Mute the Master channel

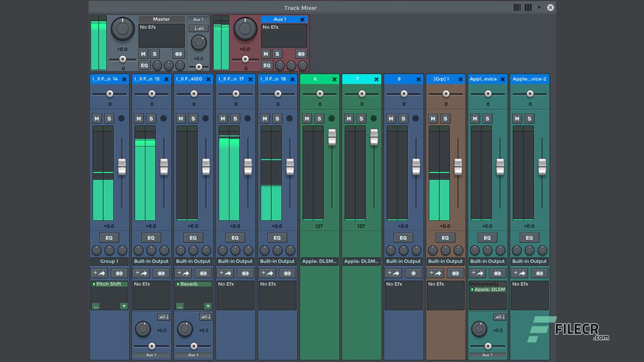143,54
